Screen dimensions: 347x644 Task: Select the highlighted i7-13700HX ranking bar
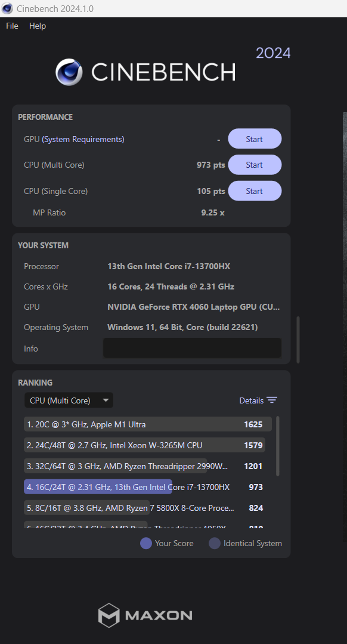98,487
